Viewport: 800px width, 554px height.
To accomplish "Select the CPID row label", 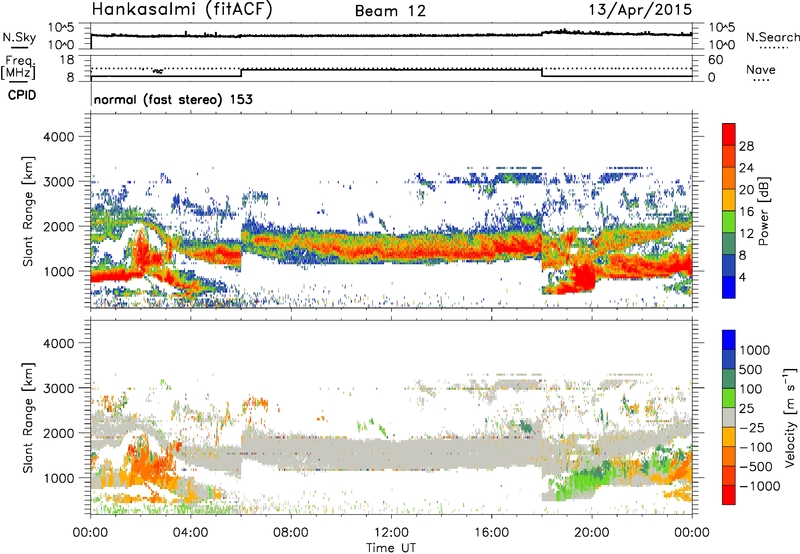I will coord(22,95).
